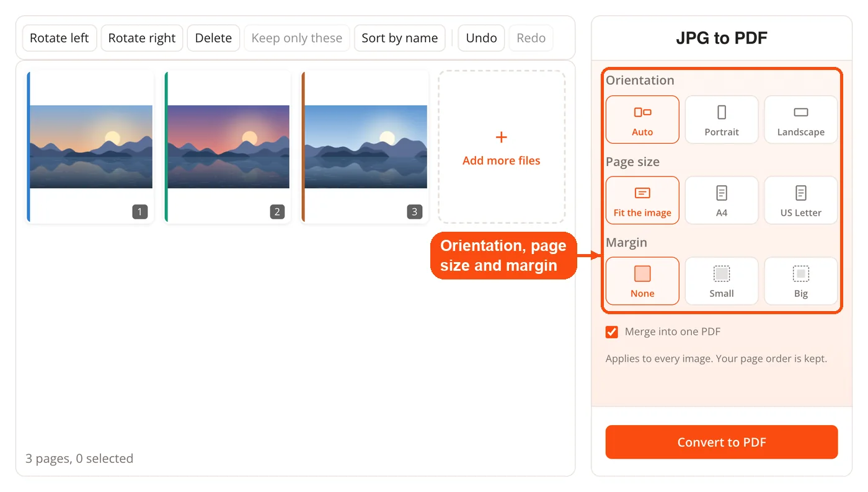
Task: Click the Orientation section label
Action: point(640,81)
